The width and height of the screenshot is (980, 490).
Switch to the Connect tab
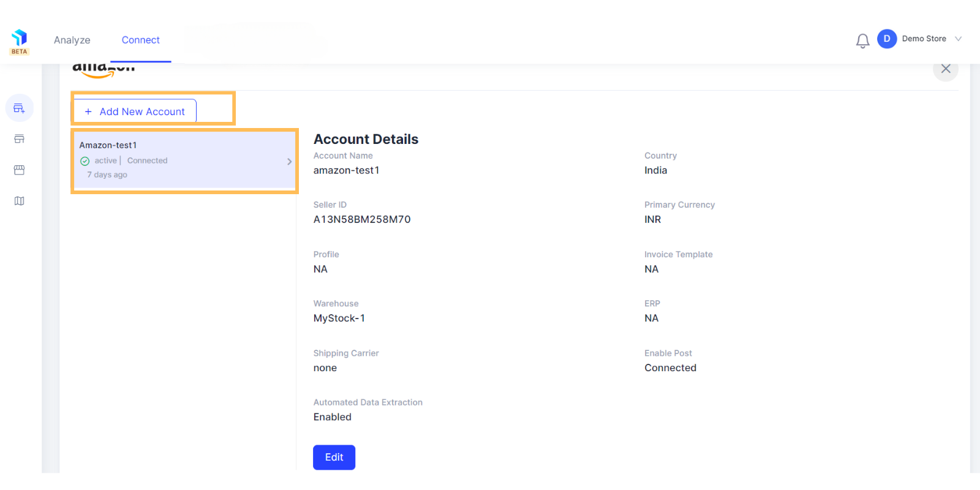coord(140,40)
